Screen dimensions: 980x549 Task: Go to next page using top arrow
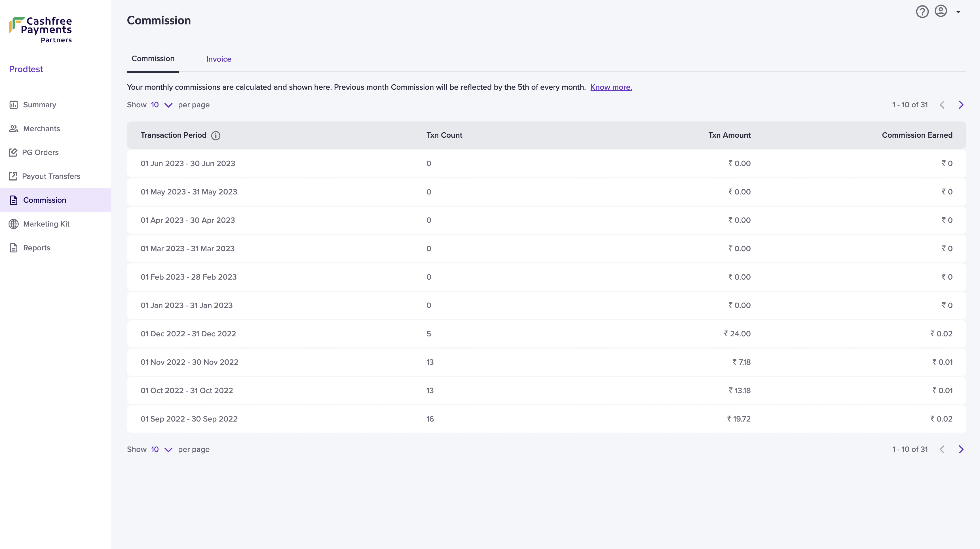961,105
